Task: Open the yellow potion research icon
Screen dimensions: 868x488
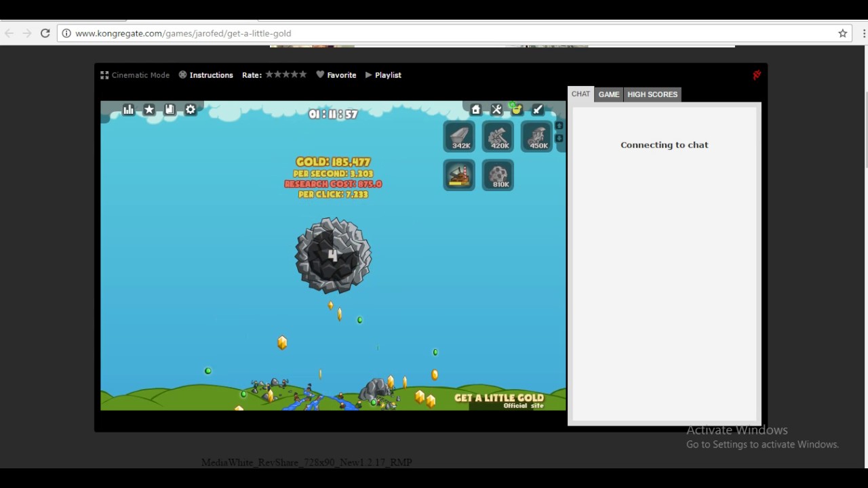Action: tap(517, 109)
